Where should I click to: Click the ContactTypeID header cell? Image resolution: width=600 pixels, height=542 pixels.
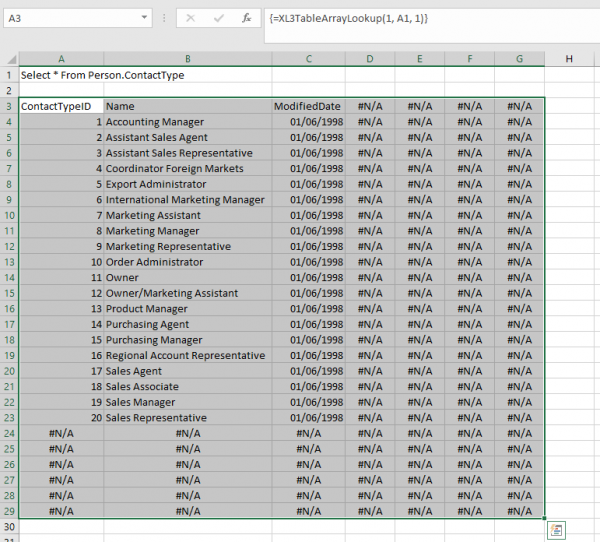click(x=60, y=106)
